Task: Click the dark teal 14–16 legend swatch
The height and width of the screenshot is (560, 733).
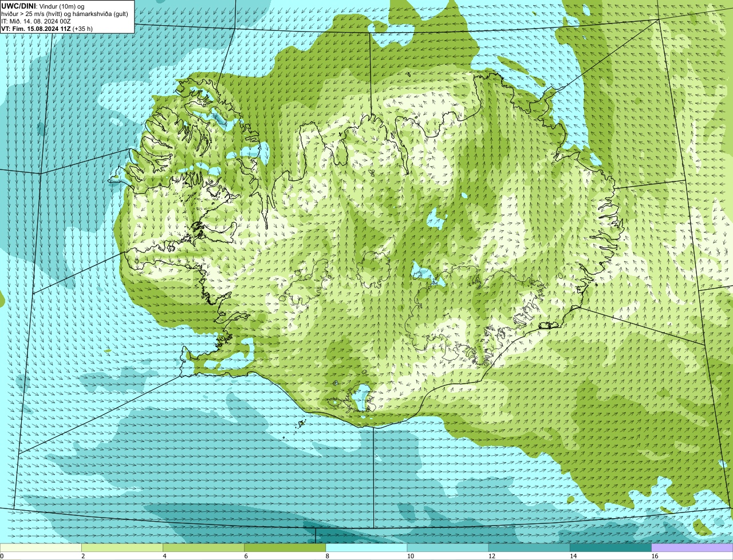Action: (611, 547)
